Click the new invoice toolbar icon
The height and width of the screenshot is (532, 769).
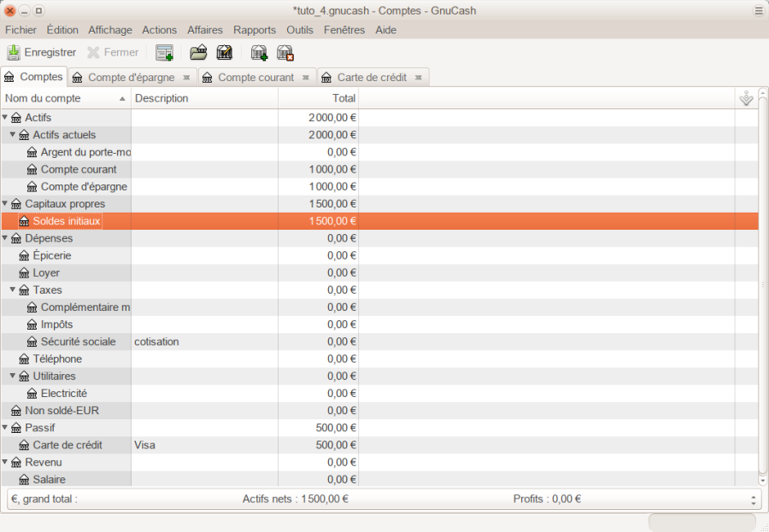point(164,53)
